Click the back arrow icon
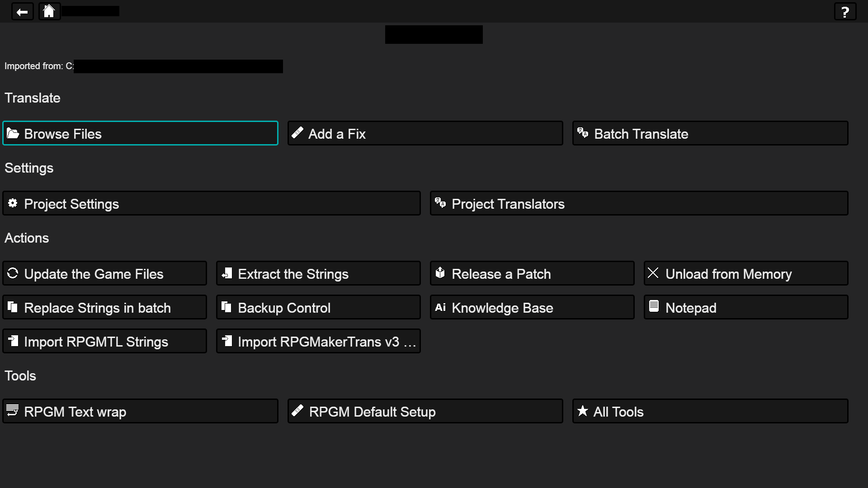Screen dimensions: 868x488 click(x=22, y=12)
